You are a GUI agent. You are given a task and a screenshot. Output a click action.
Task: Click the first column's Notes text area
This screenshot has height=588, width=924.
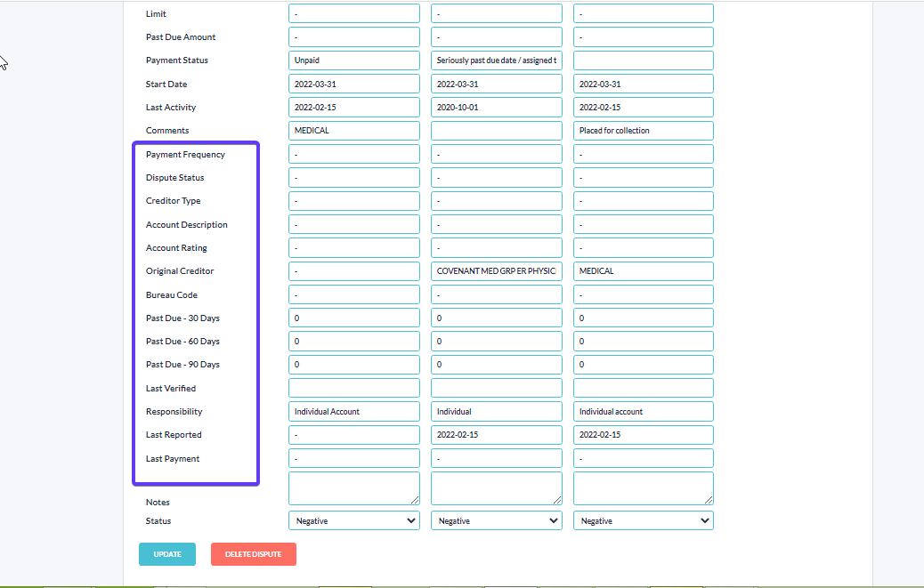pos(353,488)
